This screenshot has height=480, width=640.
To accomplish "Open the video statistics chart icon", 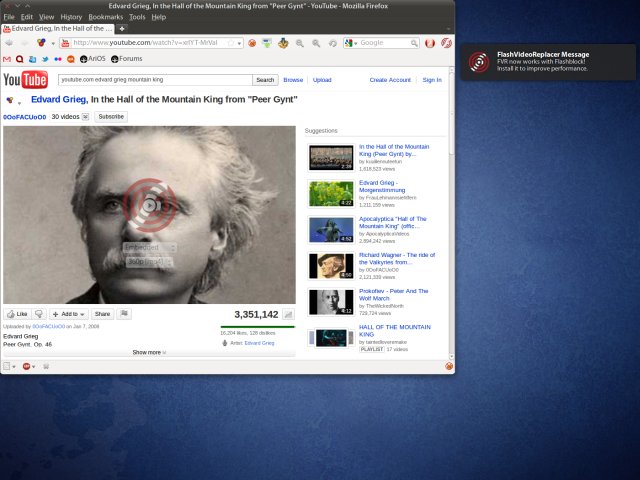I will tap(288, 314).
